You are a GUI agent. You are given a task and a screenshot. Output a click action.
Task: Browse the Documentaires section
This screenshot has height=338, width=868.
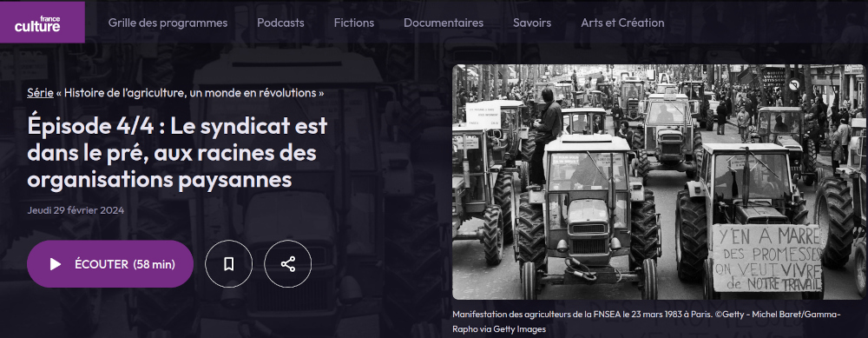click(x=444, y=23)
